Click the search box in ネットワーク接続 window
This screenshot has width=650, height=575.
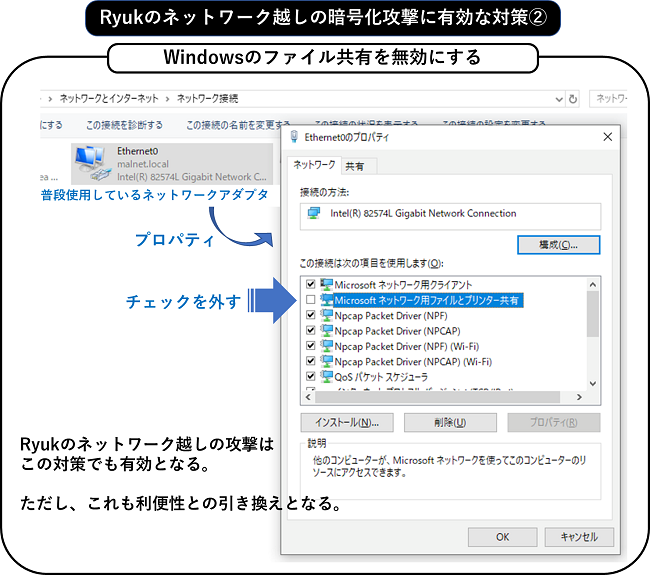click(608, 99)
